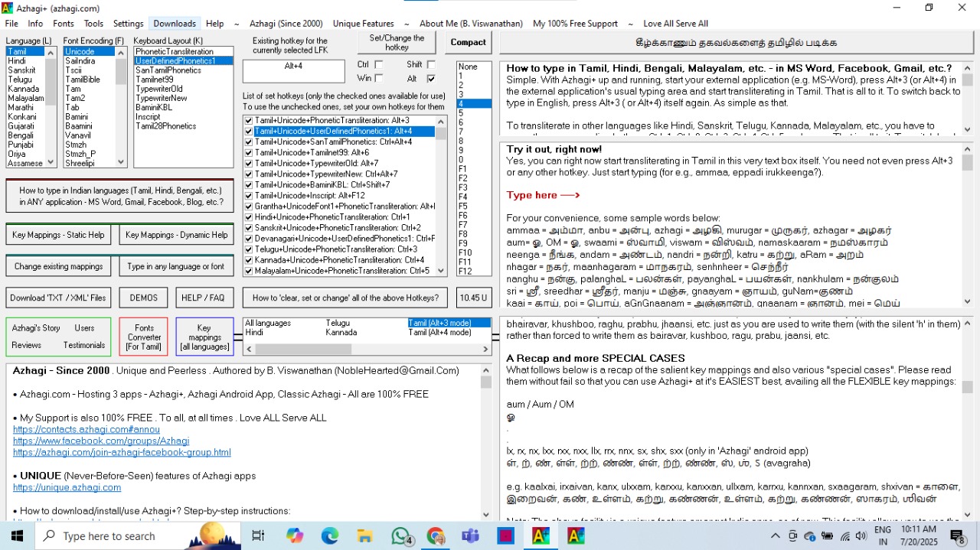Open the Downloads menu
The height and width of the screenshot is (550, 980).
point(175,24)
